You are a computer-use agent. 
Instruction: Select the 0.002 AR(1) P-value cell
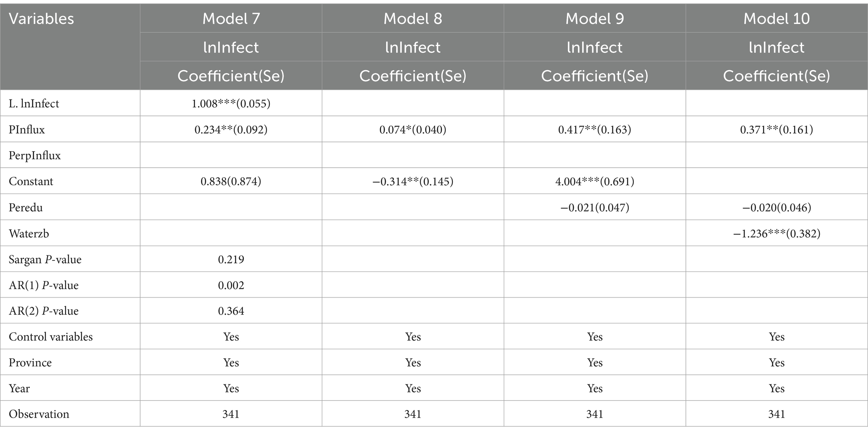(x=231, y=285)
